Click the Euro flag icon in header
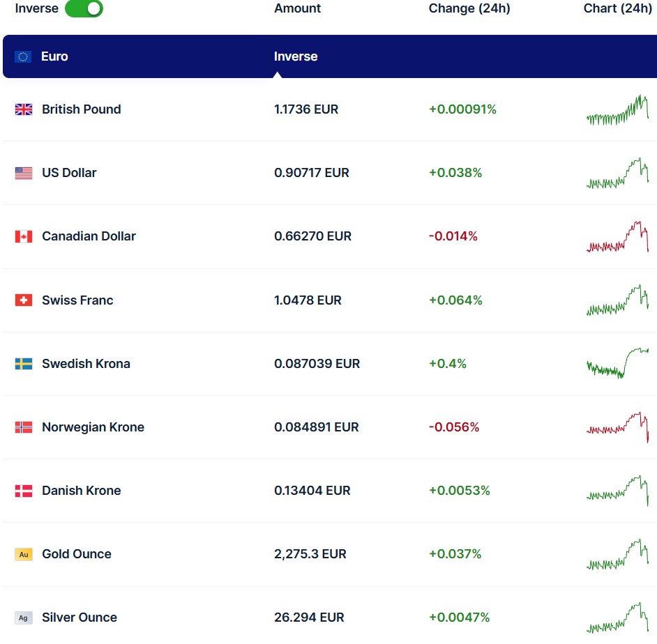This screenshot has height=644, width=657. 23,56
